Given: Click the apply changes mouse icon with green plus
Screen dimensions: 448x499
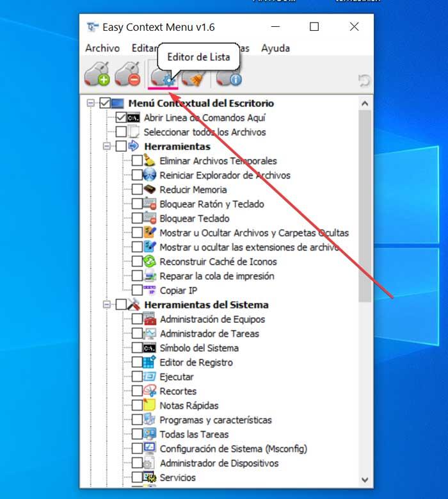Looking at the screenshot, I should click(x=97, y=74).
